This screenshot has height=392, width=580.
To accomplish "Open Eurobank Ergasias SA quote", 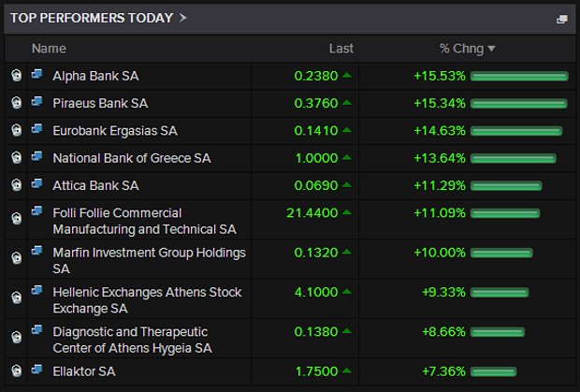I will point(115,131).
